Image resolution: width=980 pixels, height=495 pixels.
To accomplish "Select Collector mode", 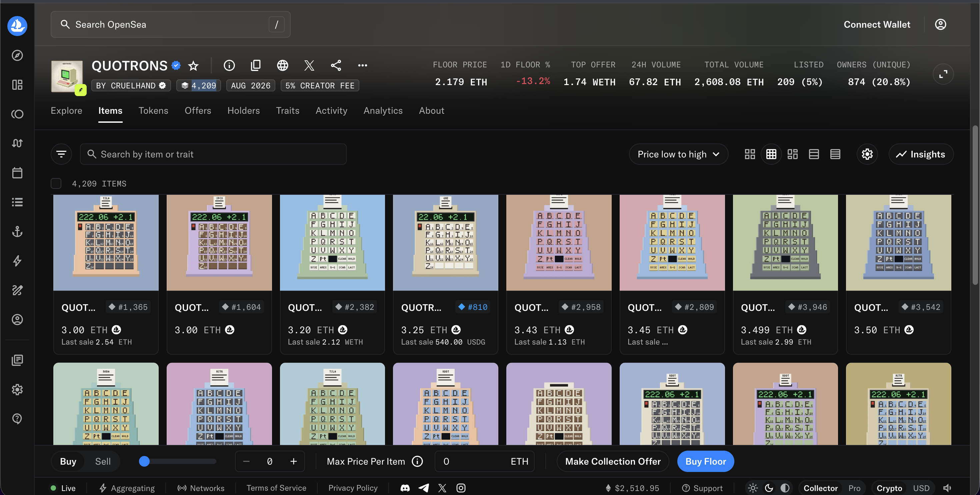I will [820, 488].
